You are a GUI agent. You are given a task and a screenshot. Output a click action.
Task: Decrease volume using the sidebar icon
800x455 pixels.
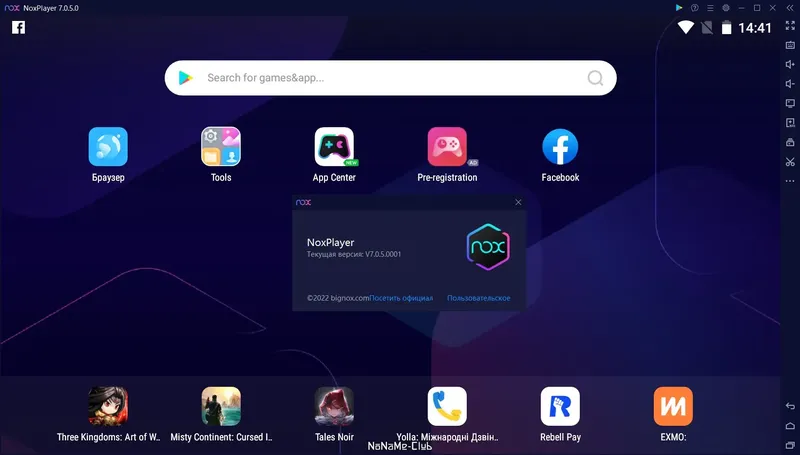[790, 84]
